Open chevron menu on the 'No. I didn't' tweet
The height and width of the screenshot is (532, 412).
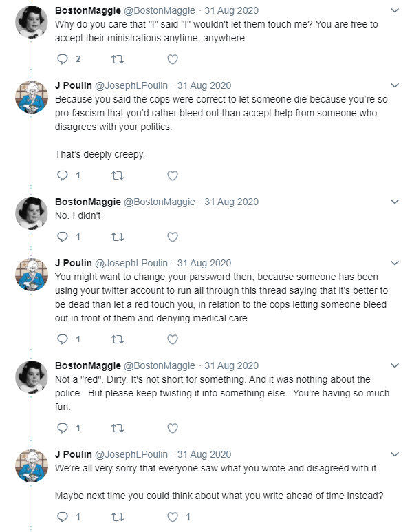[395, 202]
